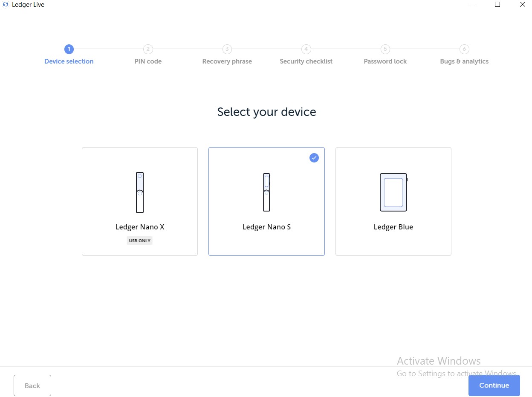Open the Recovery phrase step label
The height and width of the screenshot is (397, 532).
[x=227, y=61]
